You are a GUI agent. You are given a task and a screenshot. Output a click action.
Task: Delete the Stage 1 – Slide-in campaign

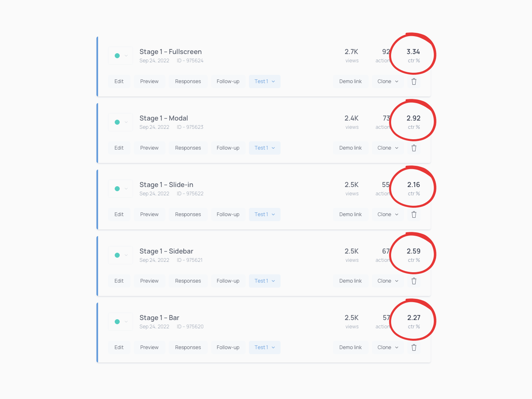[414, 214]
